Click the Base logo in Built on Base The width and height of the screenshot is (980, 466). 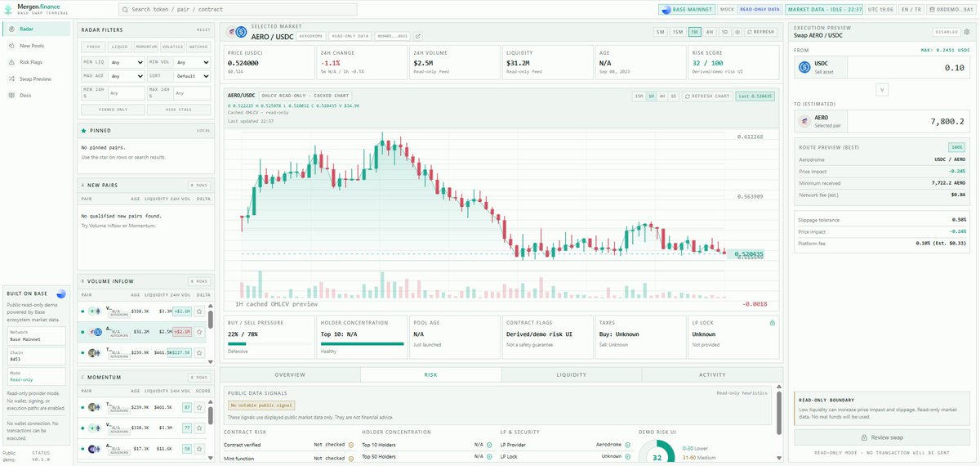click(x=60, y=293)
